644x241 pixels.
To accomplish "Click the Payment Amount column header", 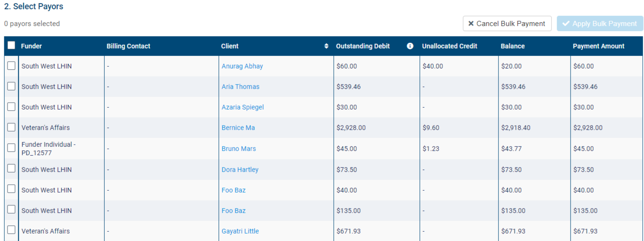I will [x=598, y=46].
